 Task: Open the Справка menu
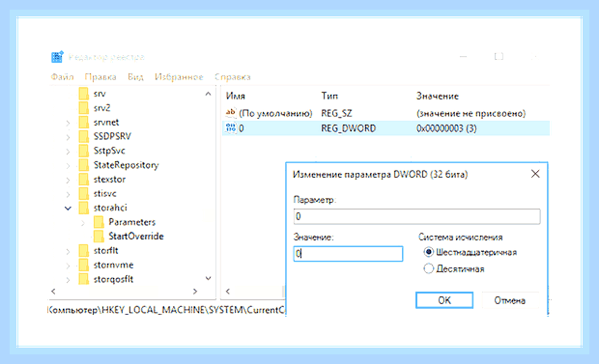tap(232, 77)
